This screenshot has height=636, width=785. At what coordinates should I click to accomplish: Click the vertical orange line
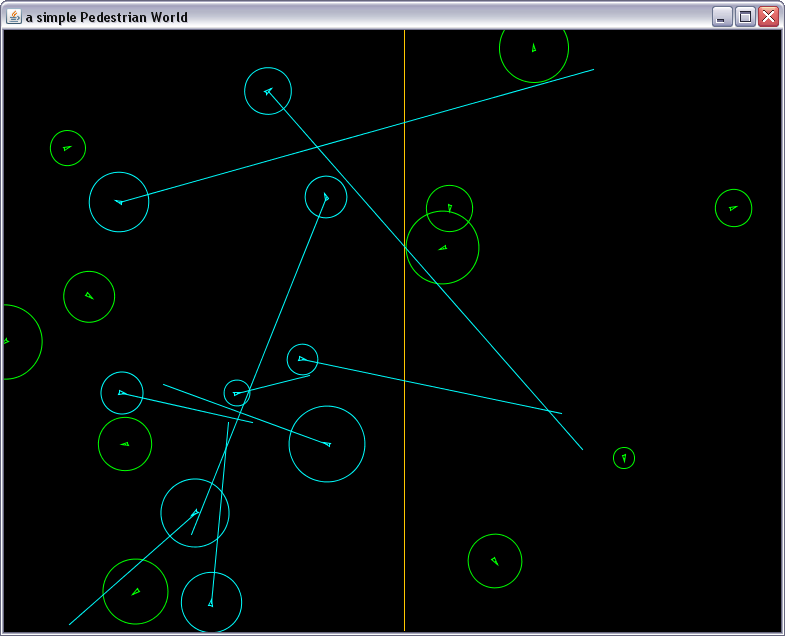pyautogui.click(x=405, y=331)
